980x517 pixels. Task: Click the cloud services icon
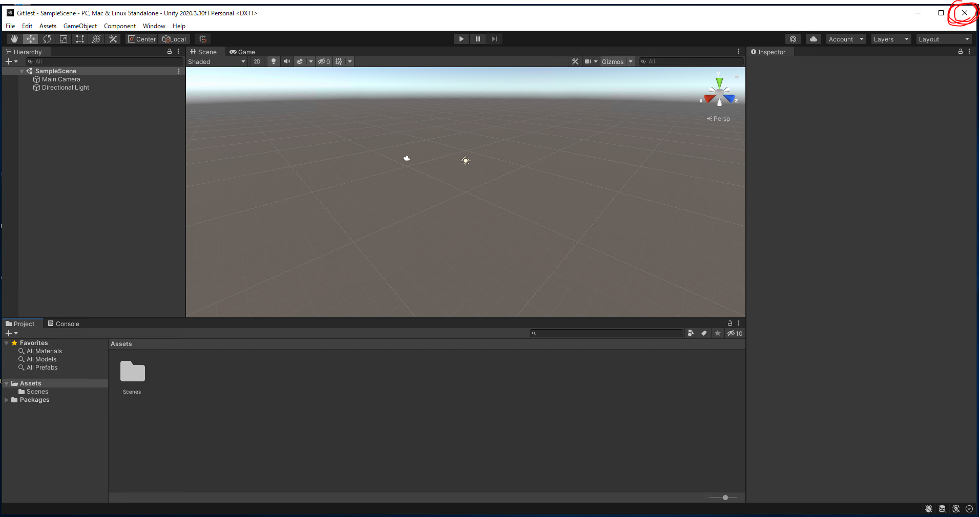[x=813, y=39]
